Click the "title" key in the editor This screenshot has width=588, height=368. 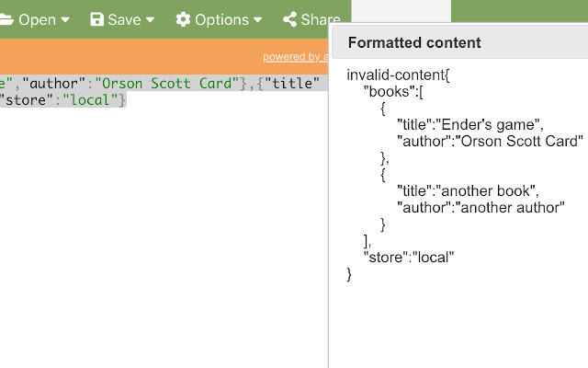click(292, 84)
